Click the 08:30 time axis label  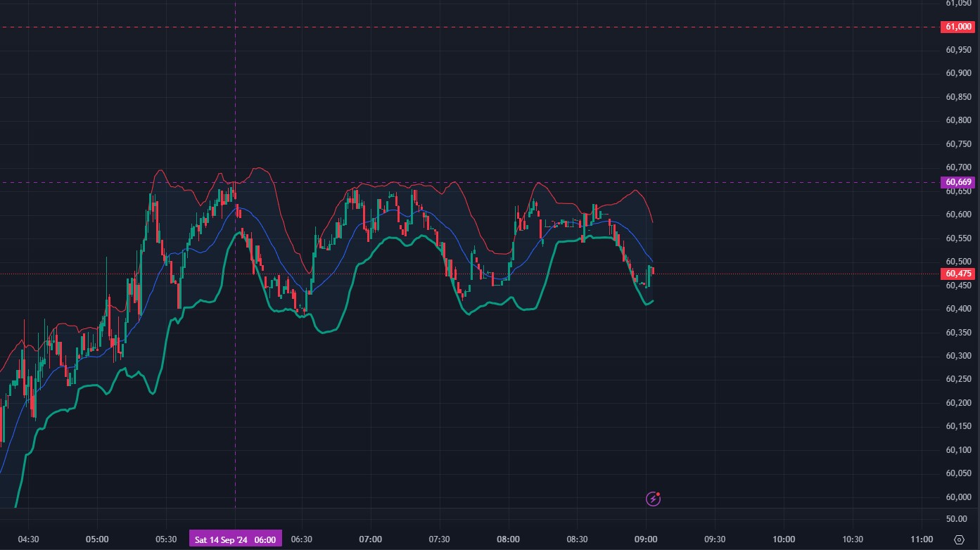click(577, 539)
